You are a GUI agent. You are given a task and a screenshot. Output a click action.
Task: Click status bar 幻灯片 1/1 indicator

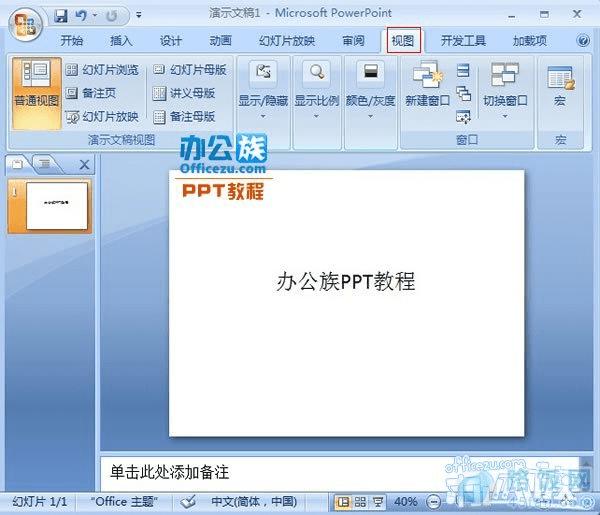point(39,501)
